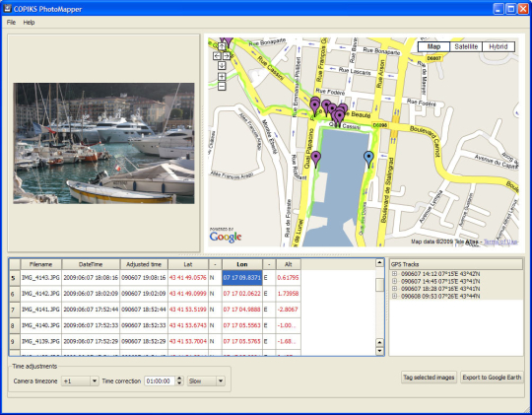Select the IMG_4139.JPG filename cell

pos(41,341)
